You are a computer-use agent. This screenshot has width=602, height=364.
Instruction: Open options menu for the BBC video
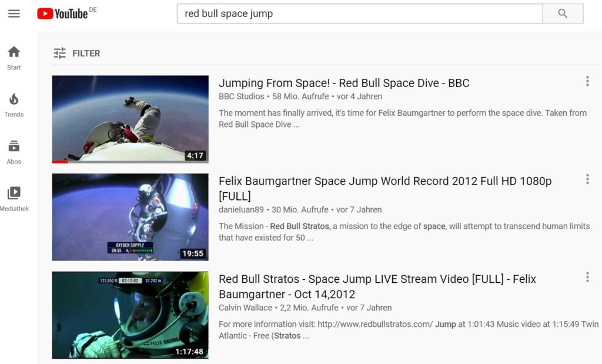pos(587,81)
